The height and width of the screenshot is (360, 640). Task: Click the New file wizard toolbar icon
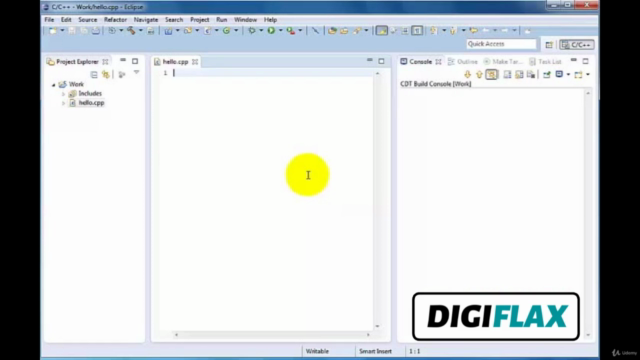point(53,31)
